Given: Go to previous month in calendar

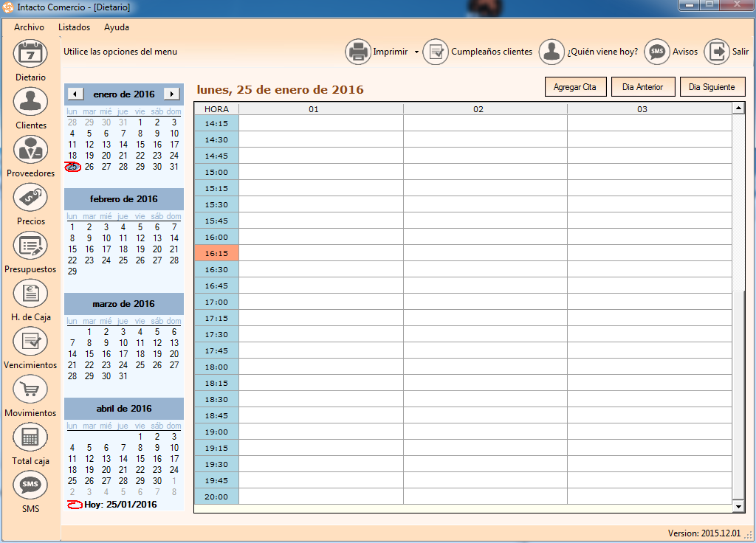Looking at the screenshot, I should (75, 94).
